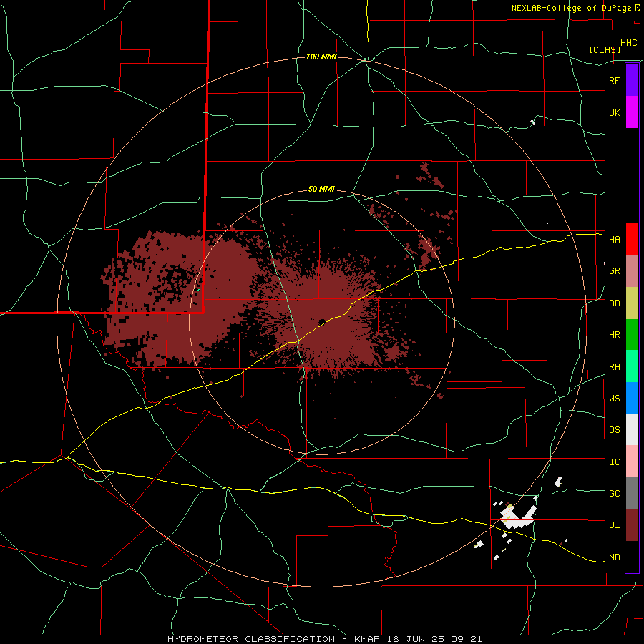Click the 'HR' legend label

click(614, 335)
